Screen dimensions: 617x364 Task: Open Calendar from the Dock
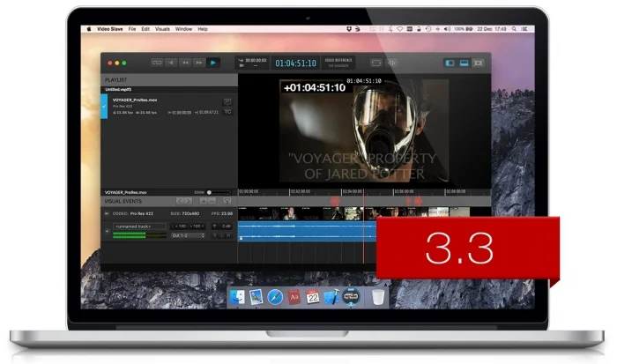coord(313,297)
